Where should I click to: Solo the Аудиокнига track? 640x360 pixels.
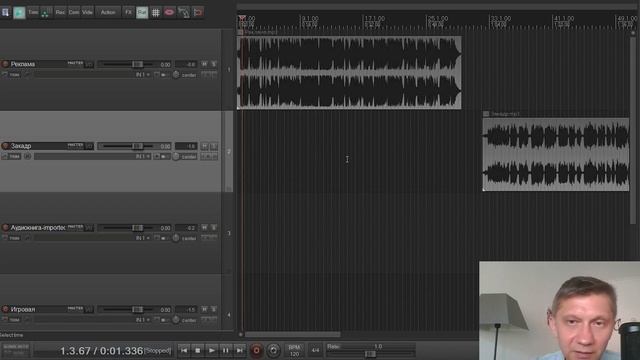pyautogui.click(x=214, y=228)
